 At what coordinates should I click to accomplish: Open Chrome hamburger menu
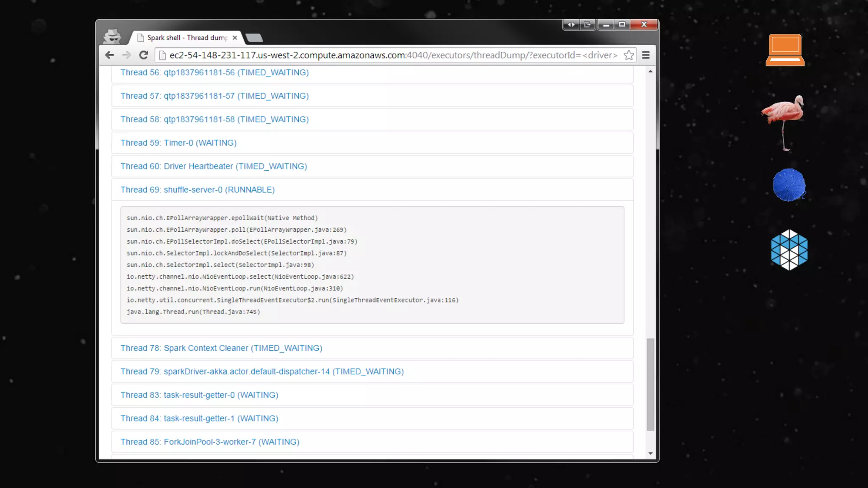point(645,55)
